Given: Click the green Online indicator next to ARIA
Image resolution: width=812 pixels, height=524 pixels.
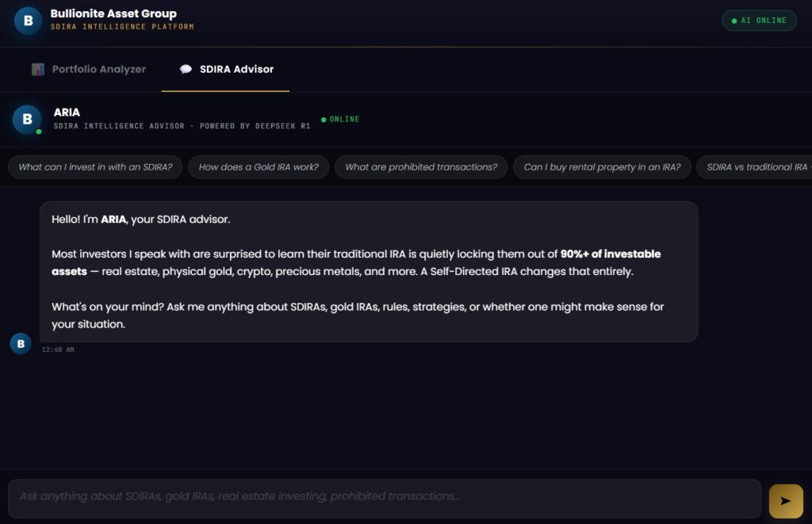Looking at the screenshot, I should pyautogui.click(x=340, y=120).
